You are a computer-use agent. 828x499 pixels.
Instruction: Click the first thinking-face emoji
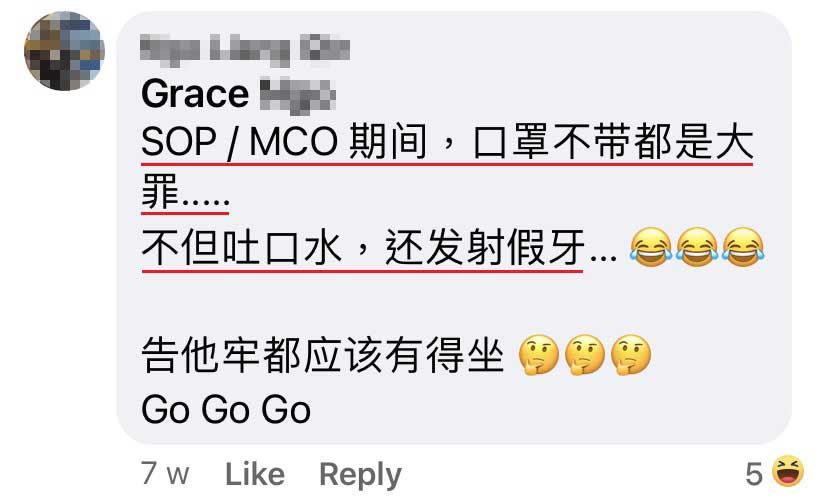[x=539, y=354]
